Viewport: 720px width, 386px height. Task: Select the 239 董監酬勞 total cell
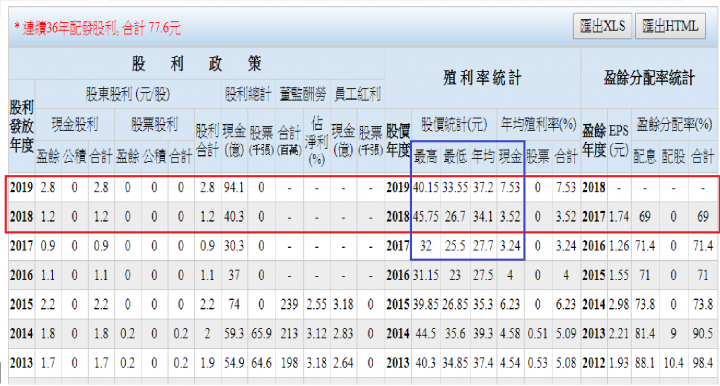[x=289, y=304]
